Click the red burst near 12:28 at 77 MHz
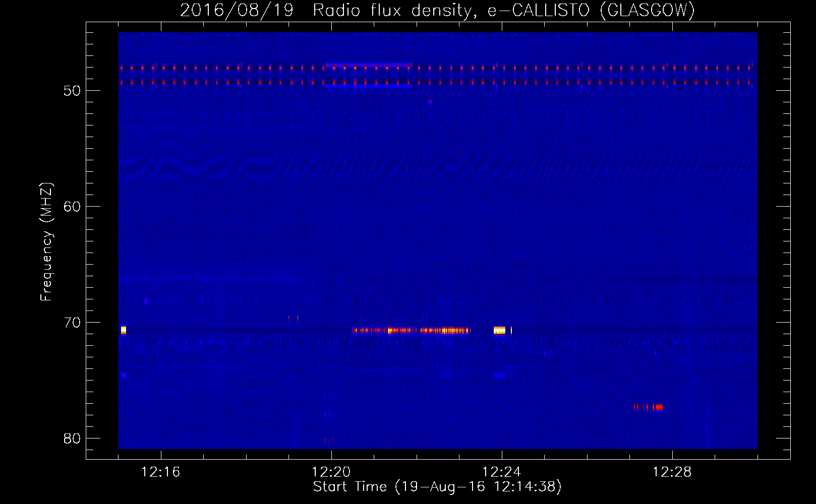816x504 pixels. point(649,407)
